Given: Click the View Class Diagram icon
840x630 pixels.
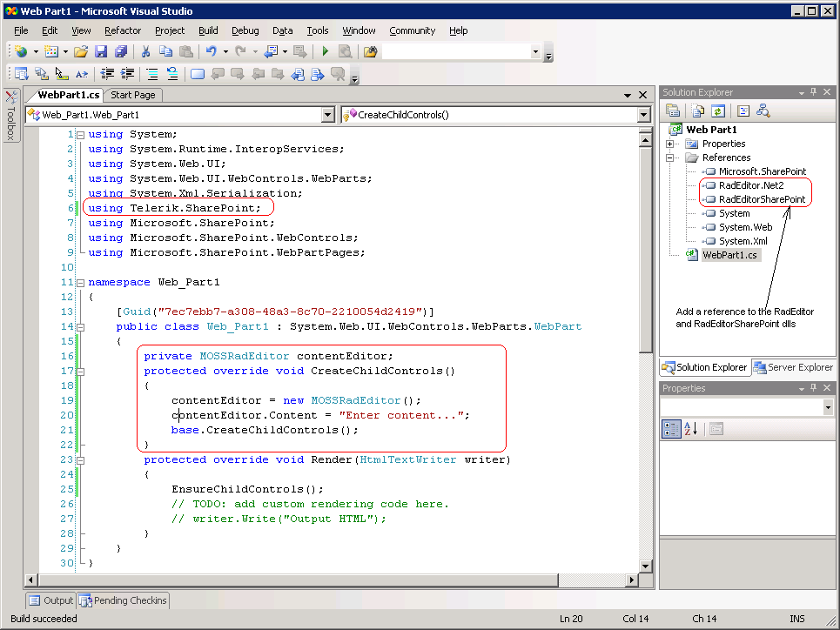Looking at the screenshot, I should click(763, 111).
